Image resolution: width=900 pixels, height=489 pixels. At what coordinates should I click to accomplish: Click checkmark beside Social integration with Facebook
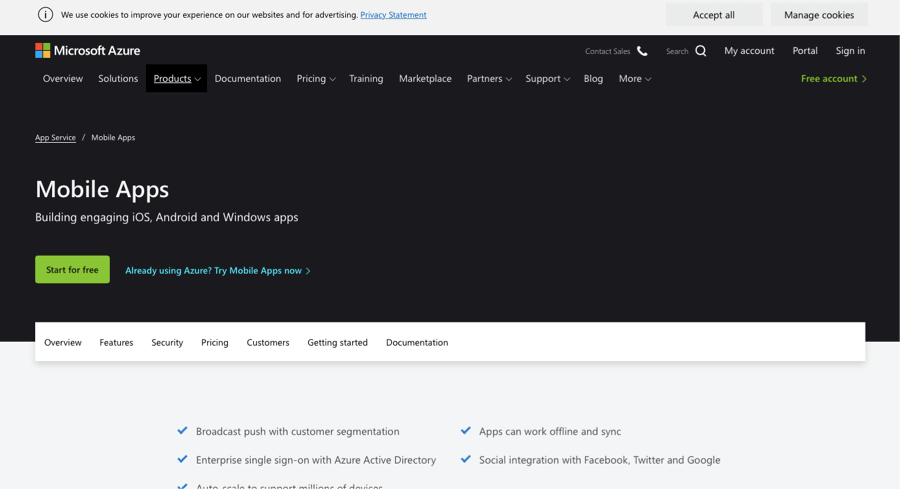[x=465, y=459]
